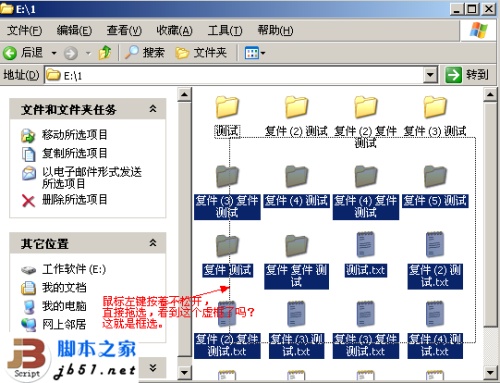Screen dimensions: 500x383
Task: Collapse the 其它位置 panel
Action: (x=153, y=243)
